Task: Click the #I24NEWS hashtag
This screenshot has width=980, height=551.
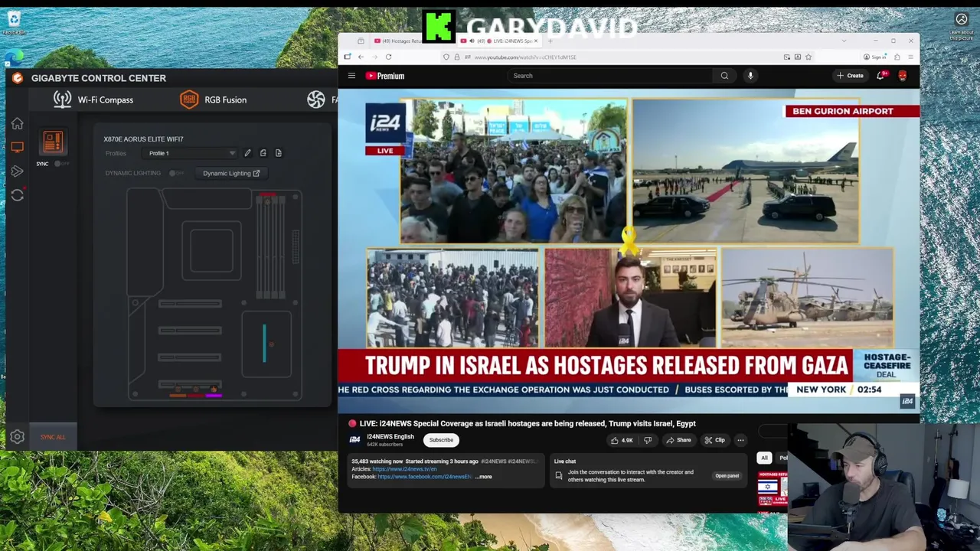Action: 495,461
